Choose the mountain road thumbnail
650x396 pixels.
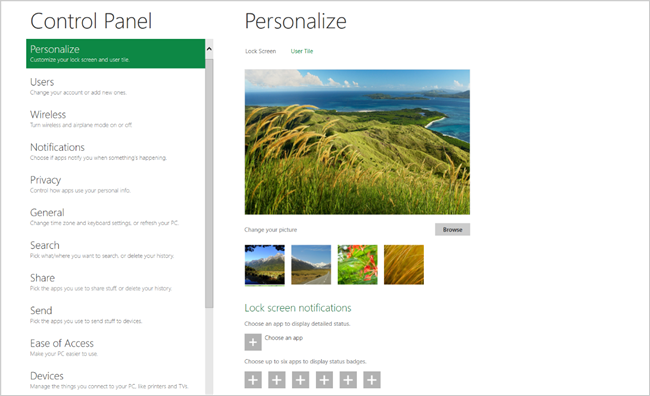click(x=311, y=265)
